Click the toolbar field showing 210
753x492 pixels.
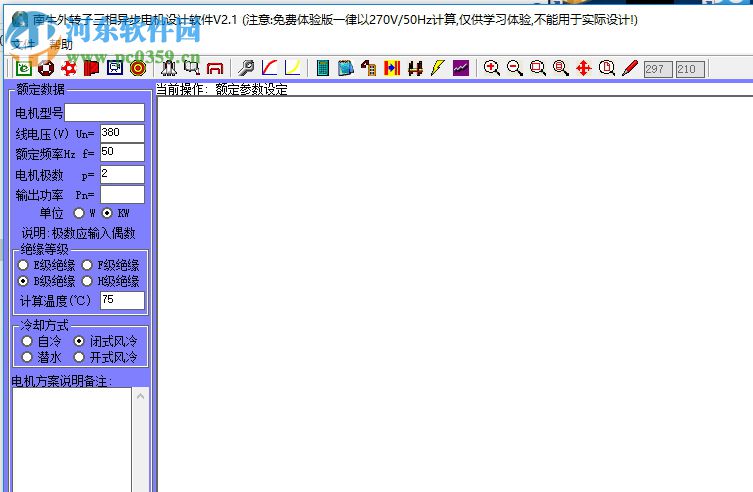tap(690, 69)
